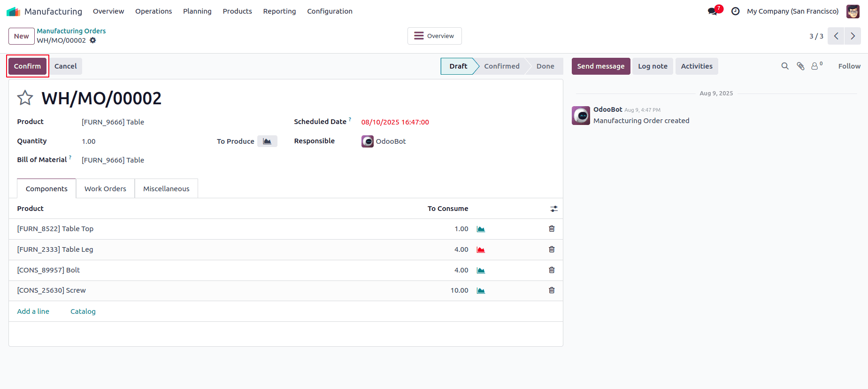Edit Screw To Consume value 10.00
The height and width of the screenshot is (389, 868).
click(x=460, y=290)
